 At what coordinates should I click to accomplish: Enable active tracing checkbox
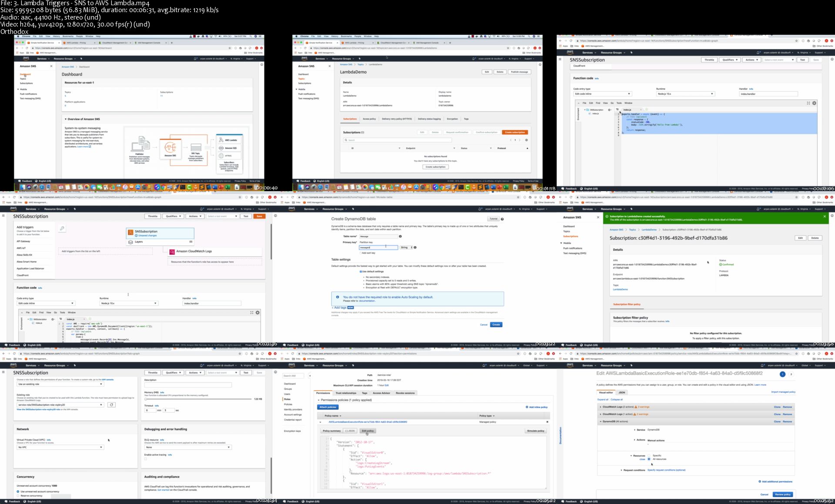pyautogui.click(x=146, y=459)
